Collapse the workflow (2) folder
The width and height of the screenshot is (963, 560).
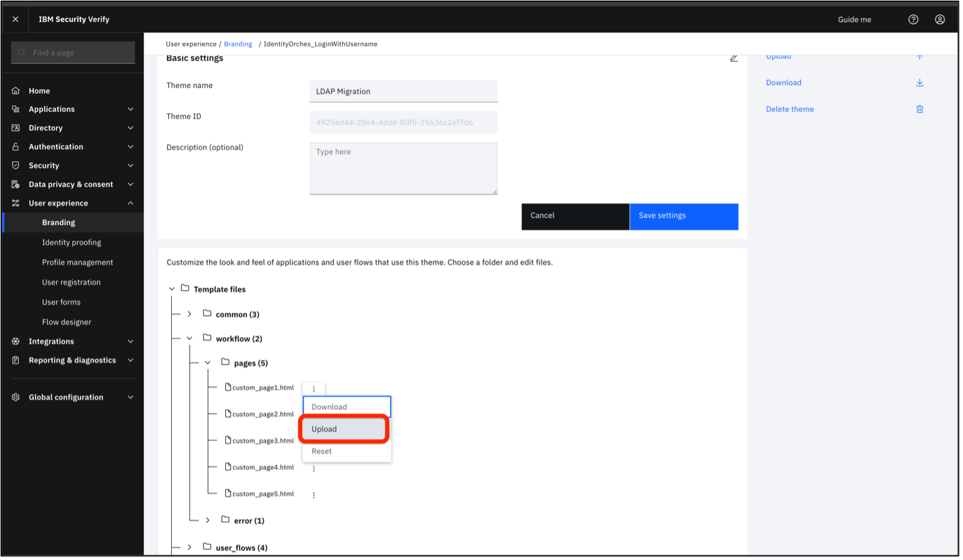(189, 338)
